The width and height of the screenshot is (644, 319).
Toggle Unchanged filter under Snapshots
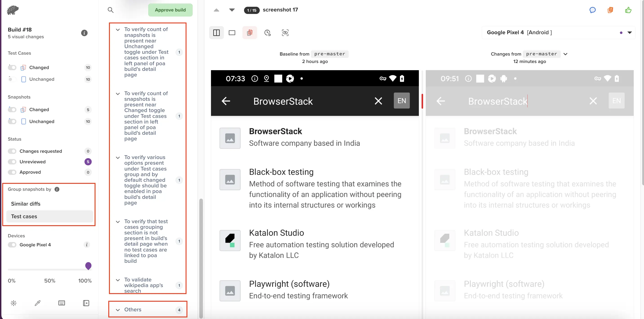(x=12, y=121)
